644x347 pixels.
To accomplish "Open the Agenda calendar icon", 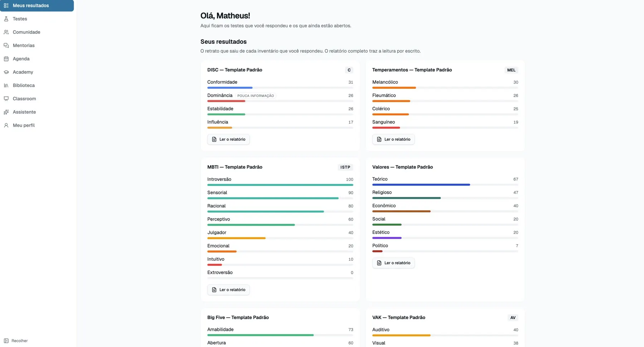I will (x=6, y=59).
